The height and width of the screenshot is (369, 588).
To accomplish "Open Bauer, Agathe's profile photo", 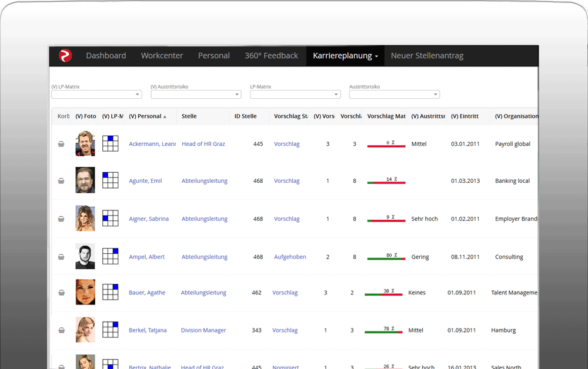I will [x=85, y=292].
